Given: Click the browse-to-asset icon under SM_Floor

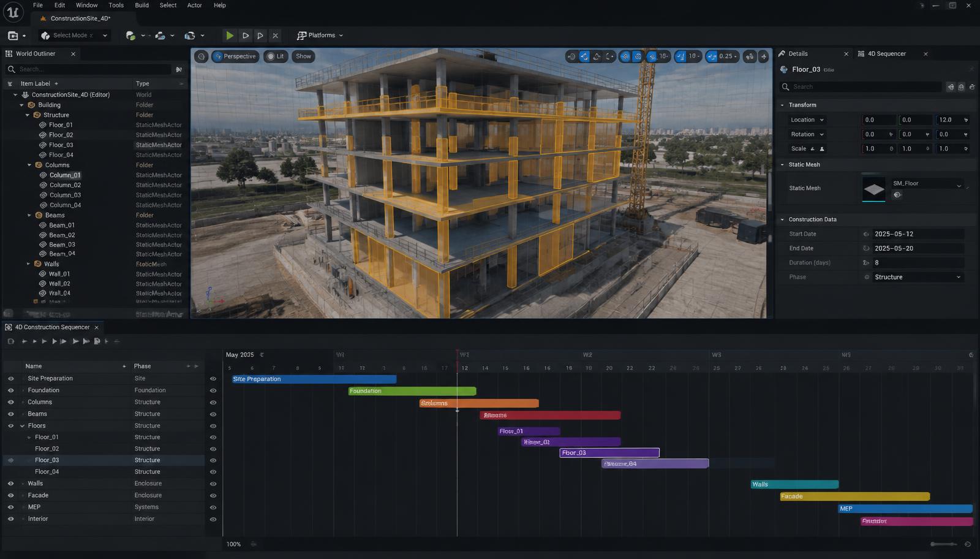Looking at the screenshot, I should click(897, 195).
